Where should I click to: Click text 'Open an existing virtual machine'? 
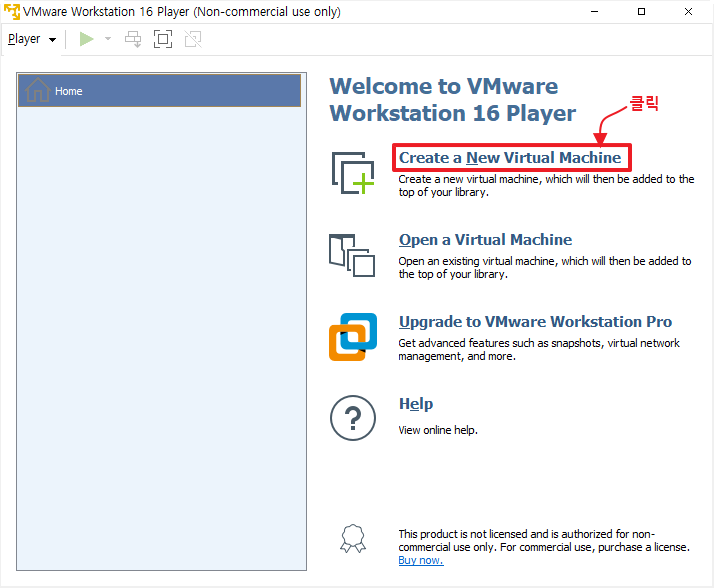click(479, 261)
